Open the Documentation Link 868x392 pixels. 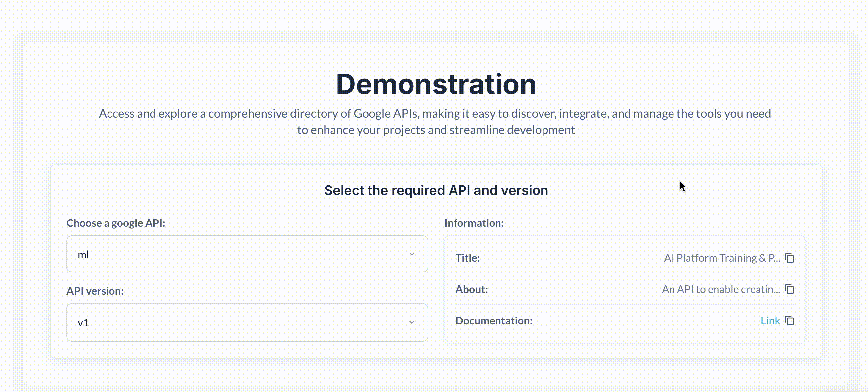[770, 321]
